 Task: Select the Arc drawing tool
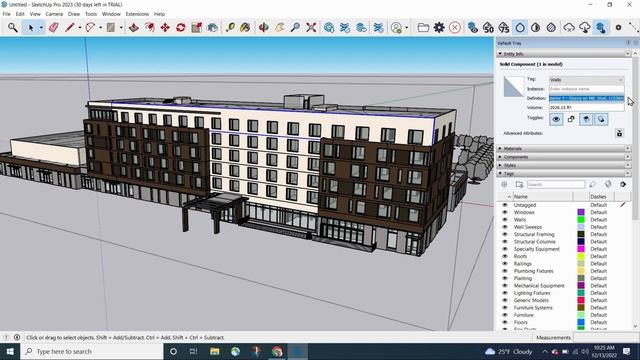tap(90, 27)
